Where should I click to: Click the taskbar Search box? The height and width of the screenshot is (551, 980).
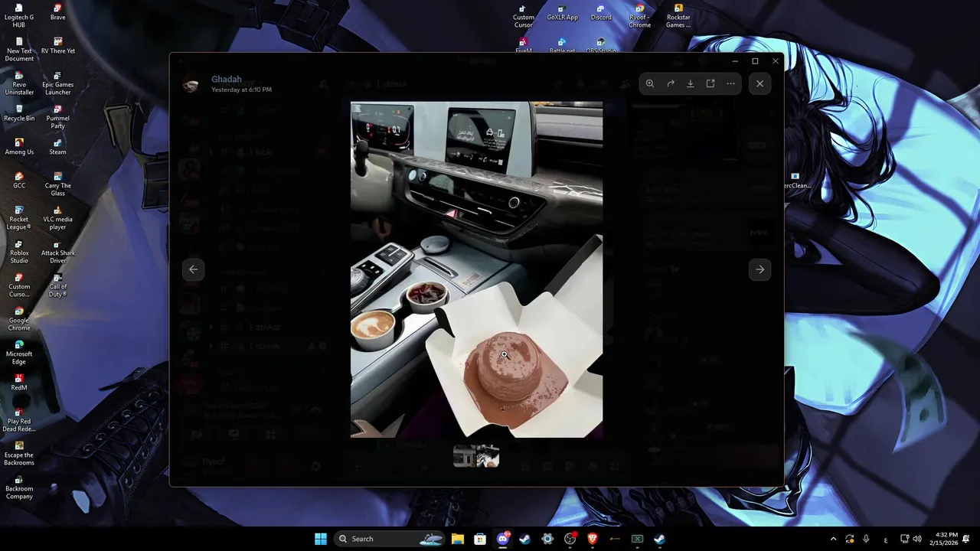point(389,539)
